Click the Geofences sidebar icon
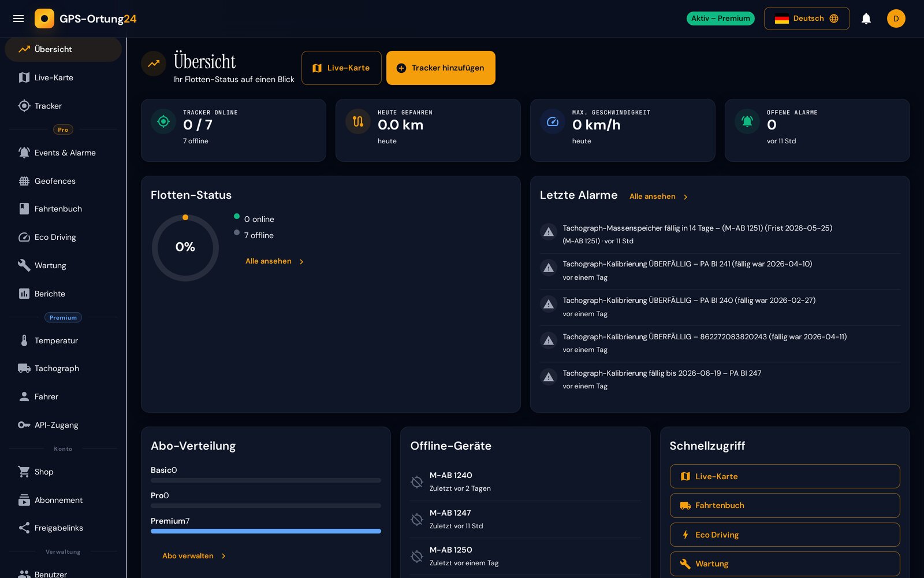The width and height of the screenshot is (924, 578). [24, 181]
